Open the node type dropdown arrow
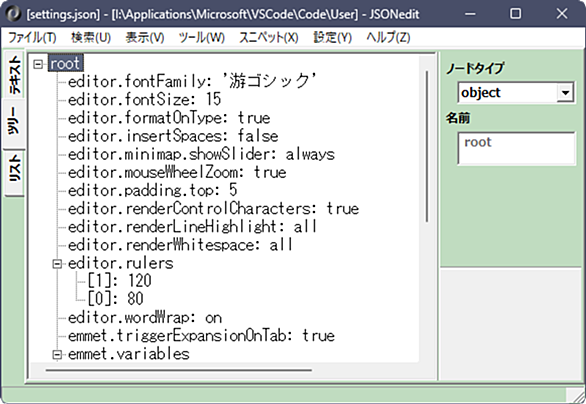The width and height of the screenshot is (586, 404). 565,92
